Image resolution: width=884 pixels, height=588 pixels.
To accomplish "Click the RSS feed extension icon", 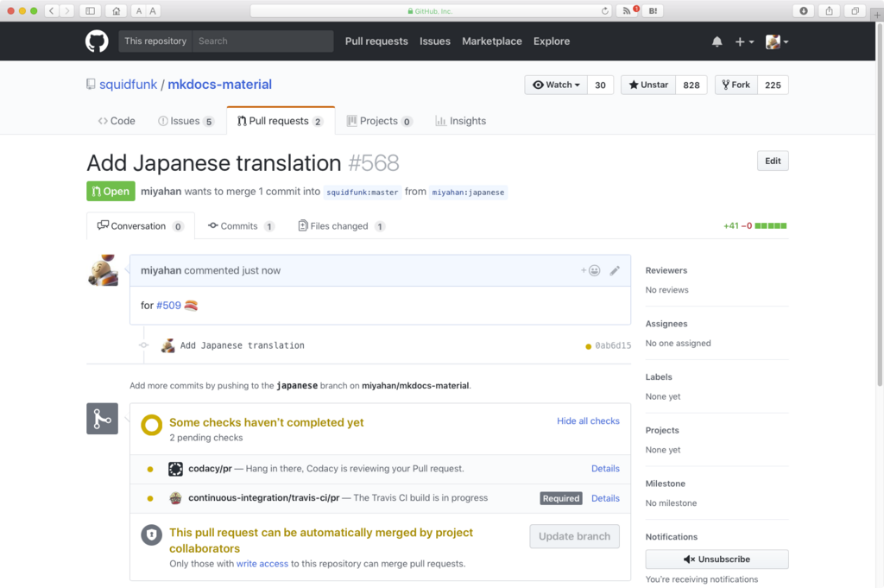I will 627,10.
